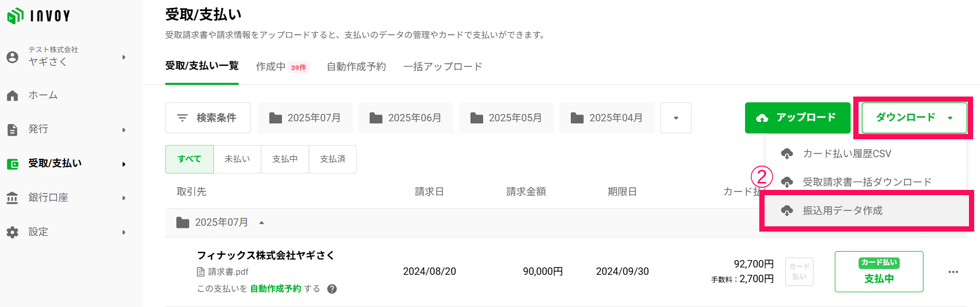Click cloud icon beside カード払い履歴CSV
The height and width of the screenshot is (307, 980).
click(787, 153)
